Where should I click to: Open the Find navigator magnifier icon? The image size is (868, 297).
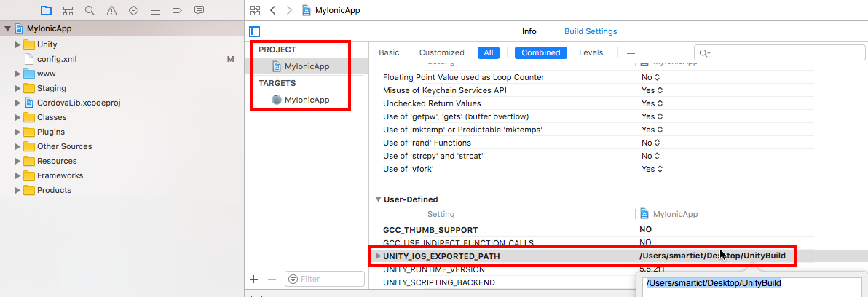(90, 10)
